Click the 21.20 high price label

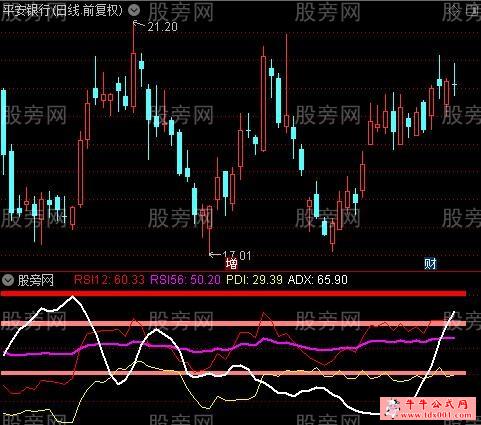163,27
